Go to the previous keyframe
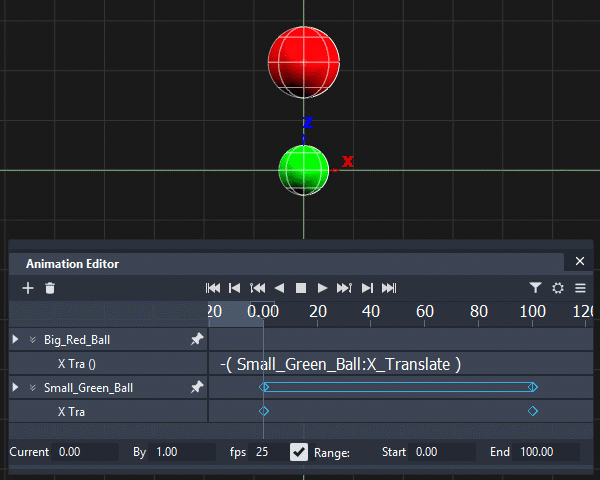600x480 pixels. (258, 288)
